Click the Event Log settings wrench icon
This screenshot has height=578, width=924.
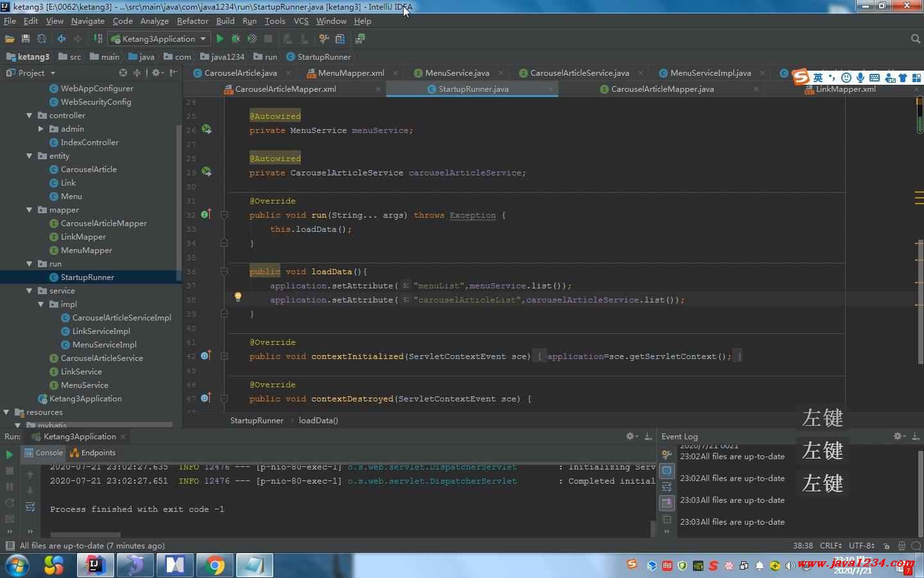tap(667, 455)
